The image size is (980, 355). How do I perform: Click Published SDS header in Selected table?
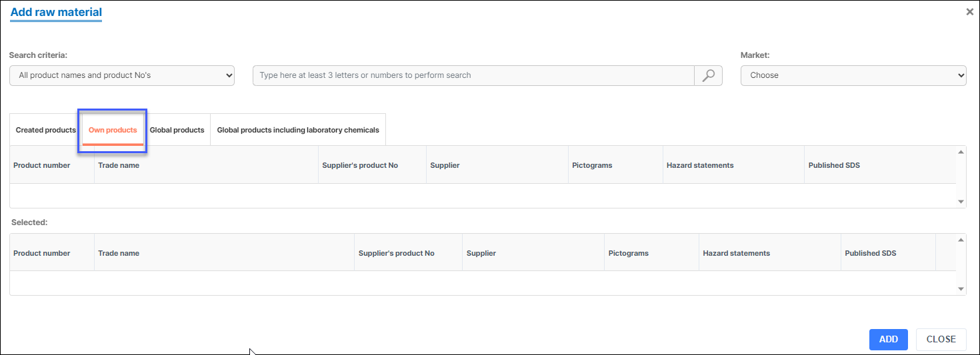(x=870, y=253)
